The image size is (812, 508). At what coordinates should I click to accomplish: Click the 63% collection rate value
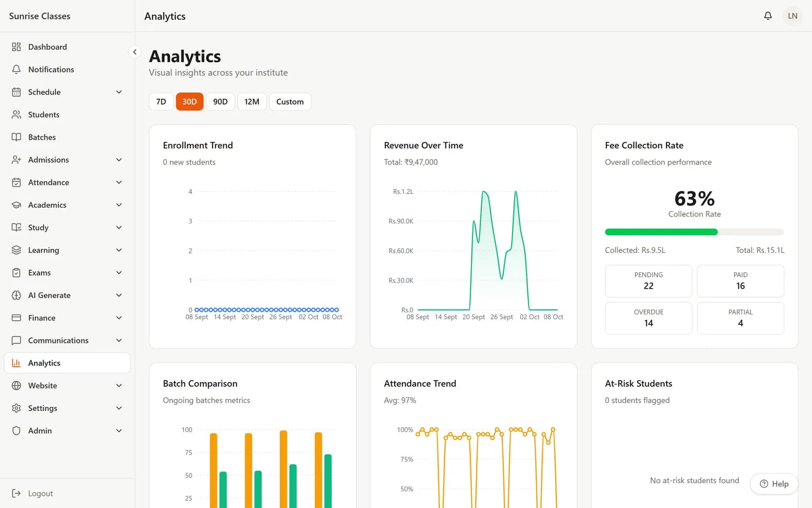coord(694,198)
